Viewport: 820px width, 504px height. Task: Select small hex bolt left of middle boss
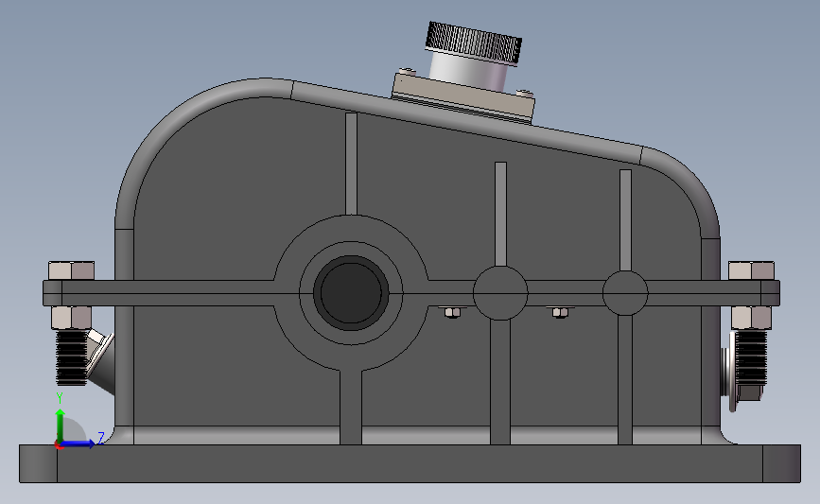(452, 312)
